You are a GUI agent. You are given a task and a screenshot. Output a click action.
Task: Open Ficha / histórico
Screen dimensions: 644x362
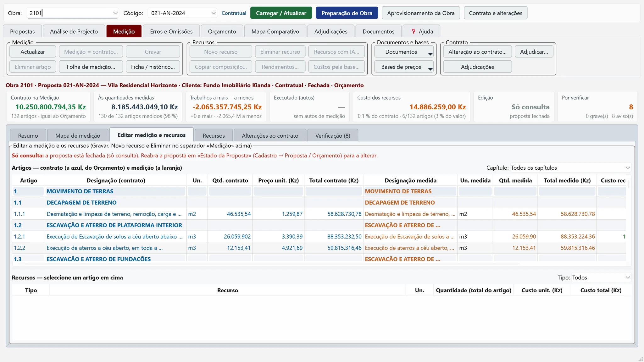click(153, 67)
